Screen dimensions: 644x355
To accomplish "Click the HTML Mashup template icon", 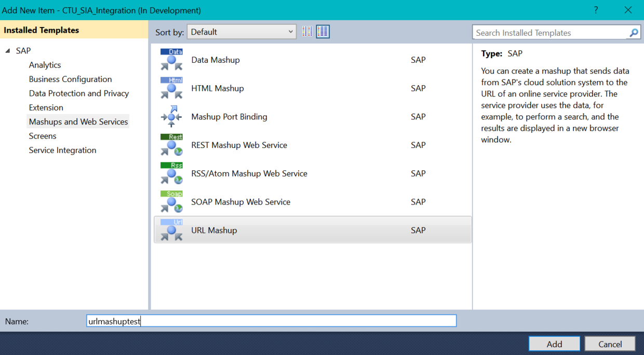I will click(171, 88).
